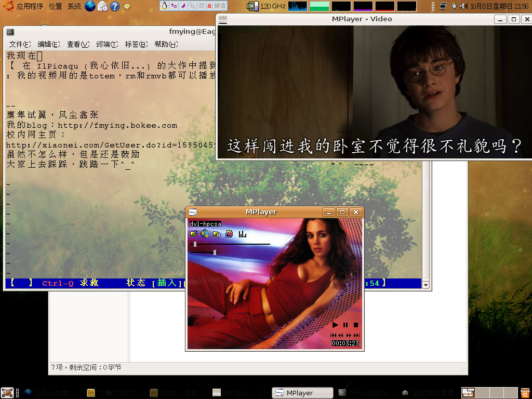Open the terminal 查看(V) menu
Image resolution: width=532 pixels, height=399 pixels.
(78, 44)
